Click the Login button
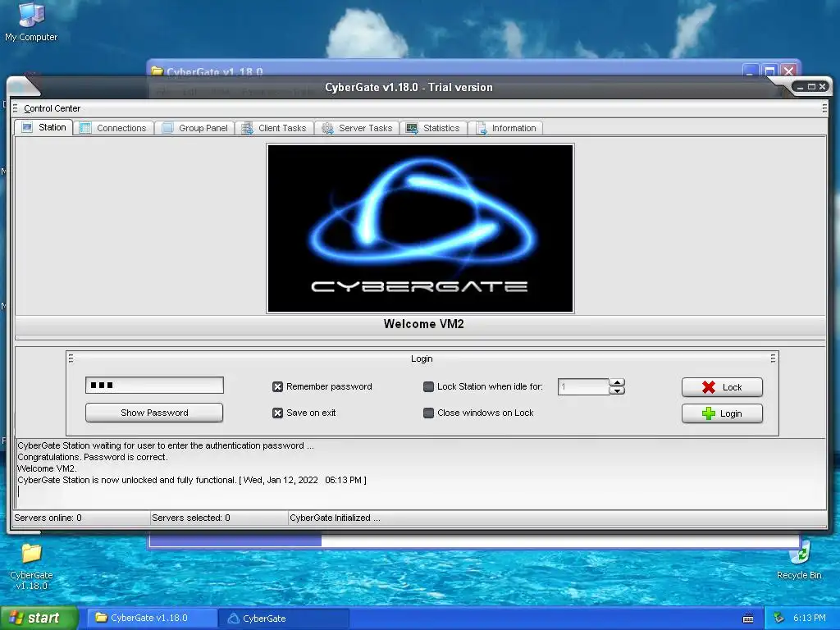Screen dimensions: 840x630 (722, 413)
